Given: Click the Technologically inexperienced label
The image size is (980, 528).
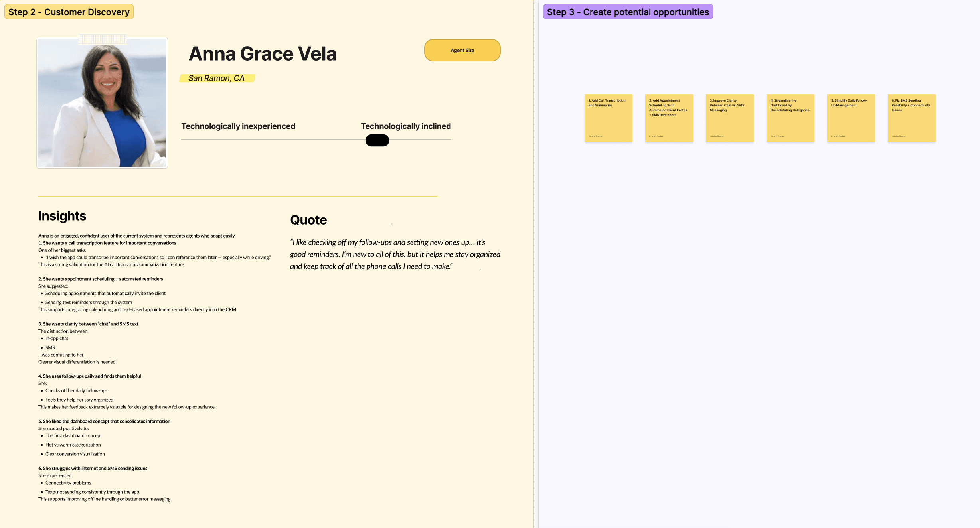Looking at the screenshot, I should pos(238,126).
